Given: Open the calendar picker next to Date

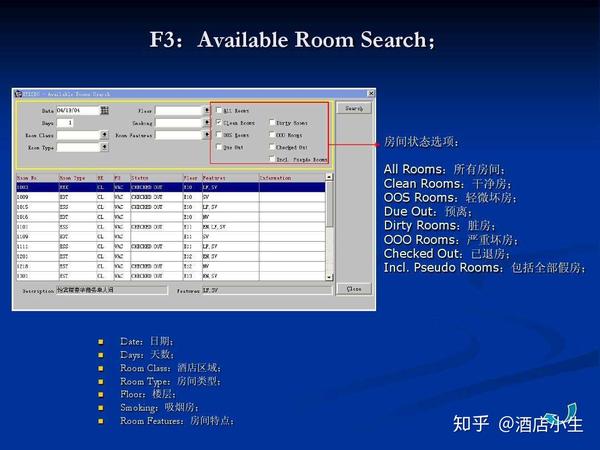Looking at the screenshot, I should 104,111.
